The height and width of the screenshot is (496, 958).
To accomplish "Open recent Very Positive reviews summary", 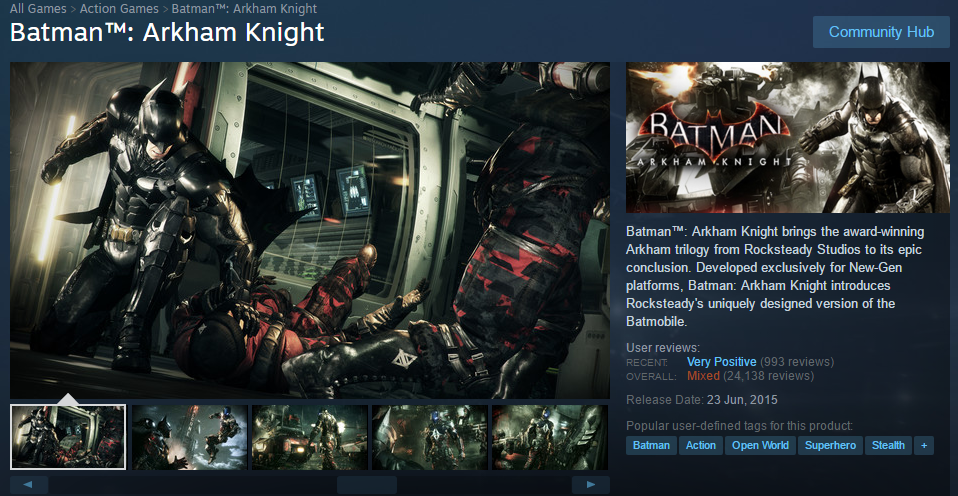I will [x=722, y=362].
